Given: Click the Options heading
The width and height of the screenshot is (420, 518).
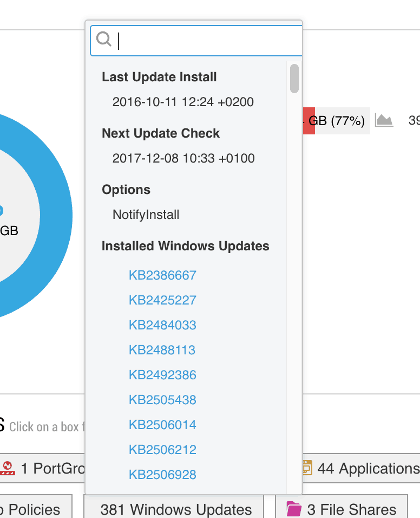Looking at the screenshot, I should point(126,190).
